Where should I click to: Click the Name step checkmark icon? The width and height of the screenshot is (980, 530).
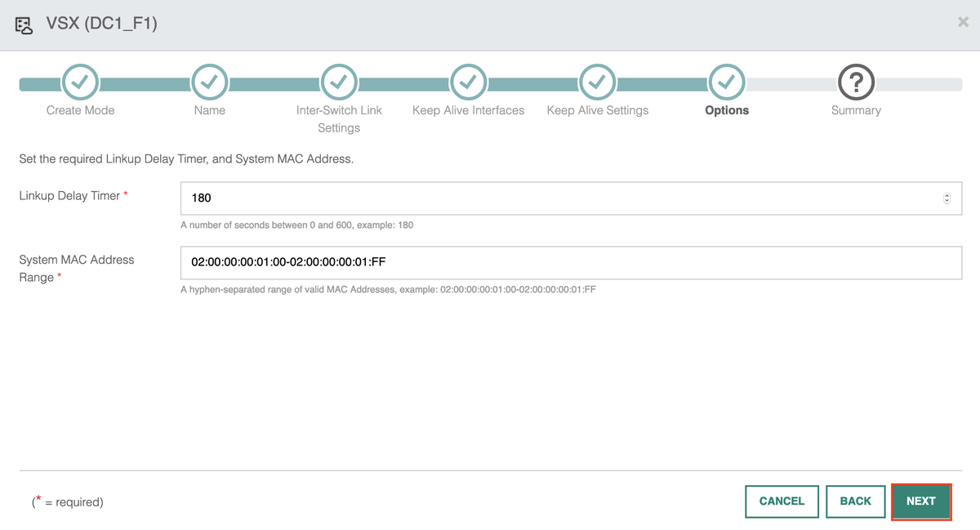click(209, 82)
